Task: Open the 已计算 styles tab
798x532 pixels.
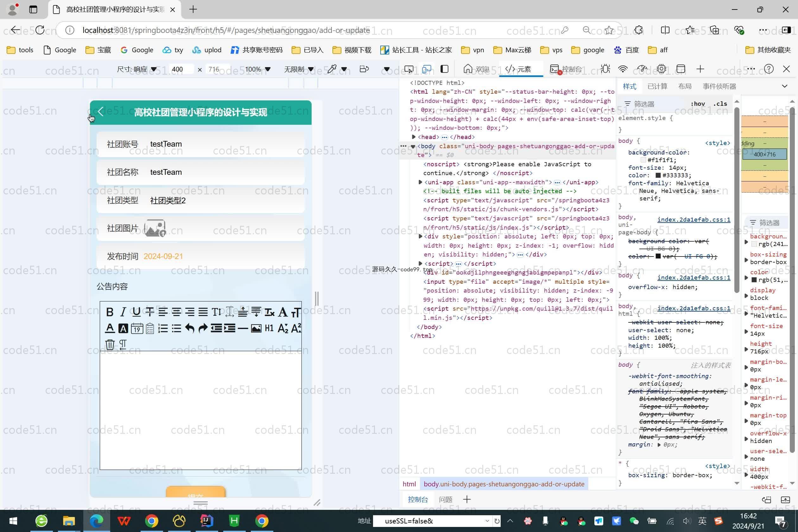Action: pyautogui.click(x=657, y=86)
